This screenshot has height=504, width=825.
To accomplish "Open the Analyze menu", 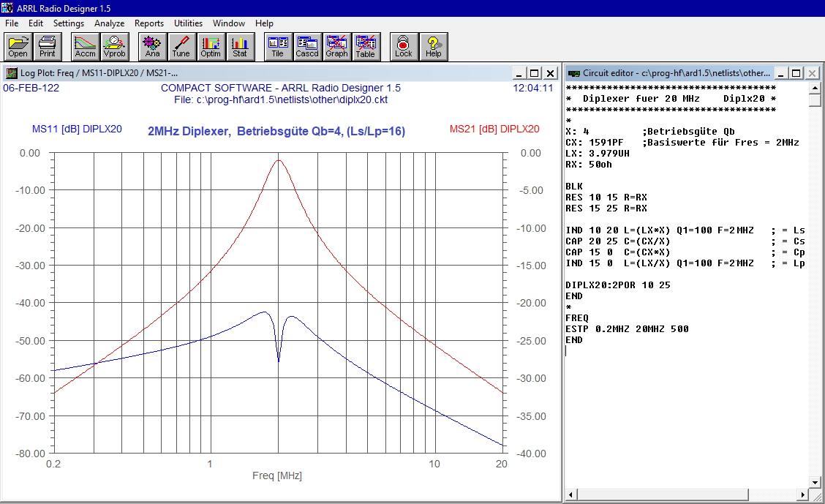I will (109, 23).
